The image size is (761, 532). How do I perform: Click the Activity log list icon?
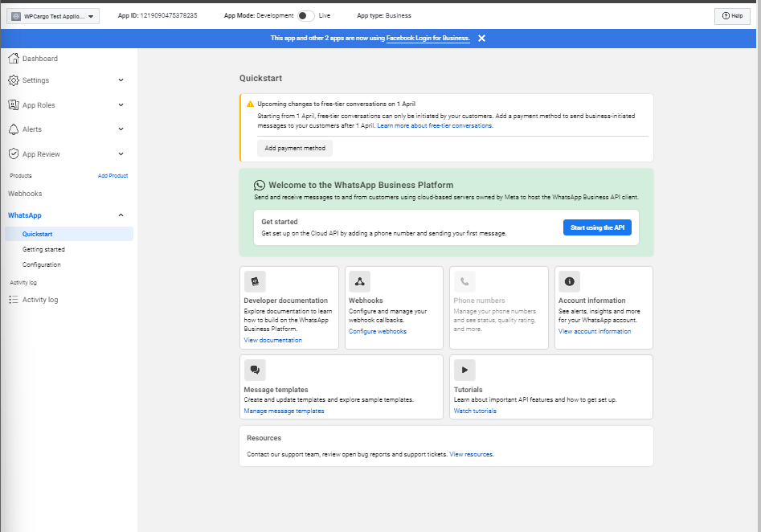click(x=14, y=300)
